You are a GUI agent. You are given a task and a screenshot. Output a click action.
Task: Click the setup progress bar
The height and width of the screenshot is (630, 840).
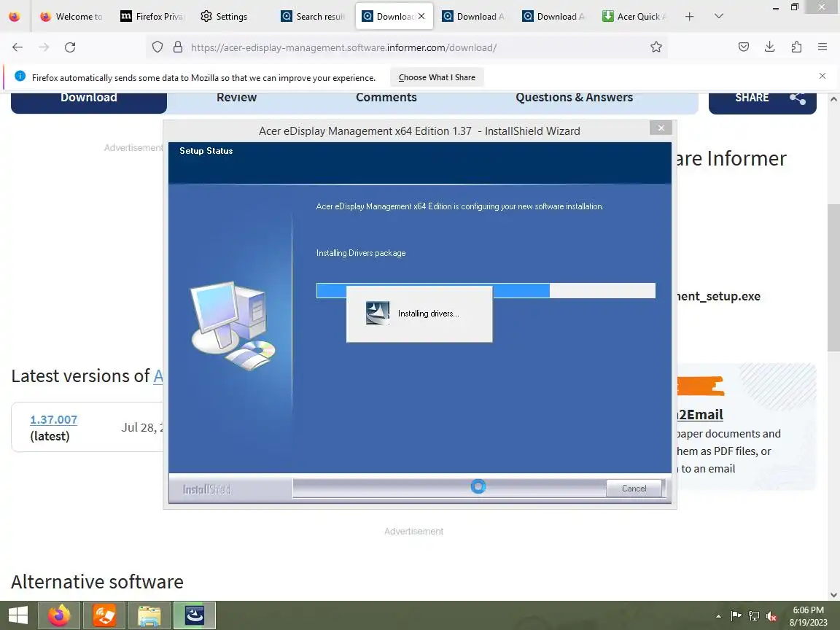[486, 290]
